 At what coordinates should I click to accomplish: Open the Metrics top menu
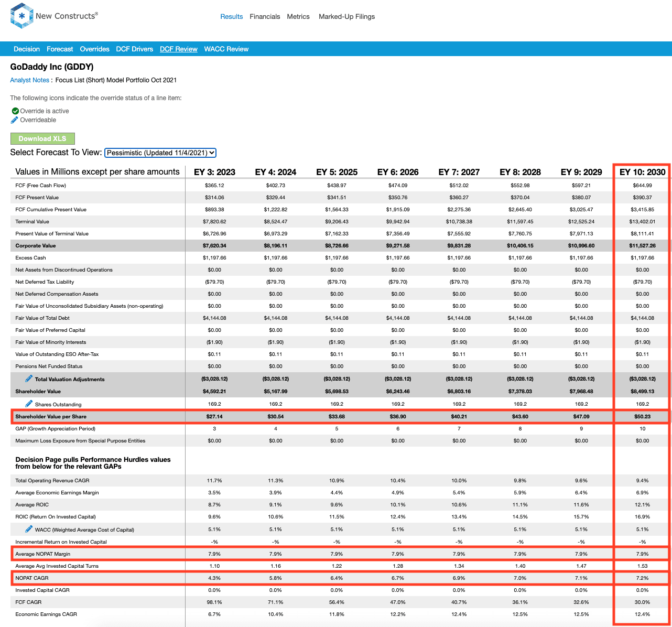pyautogui.click(x=298, y=17)
